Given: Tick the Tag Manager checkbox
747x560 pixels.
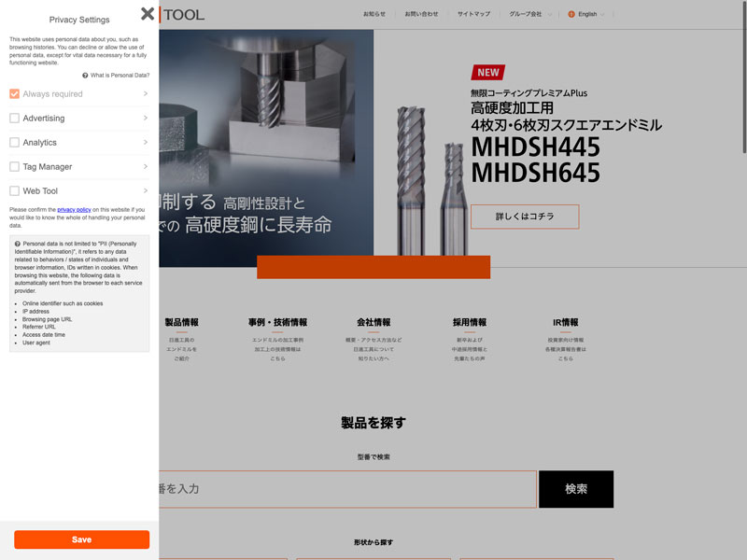Looking at the screenshot, I should (14, 167).
